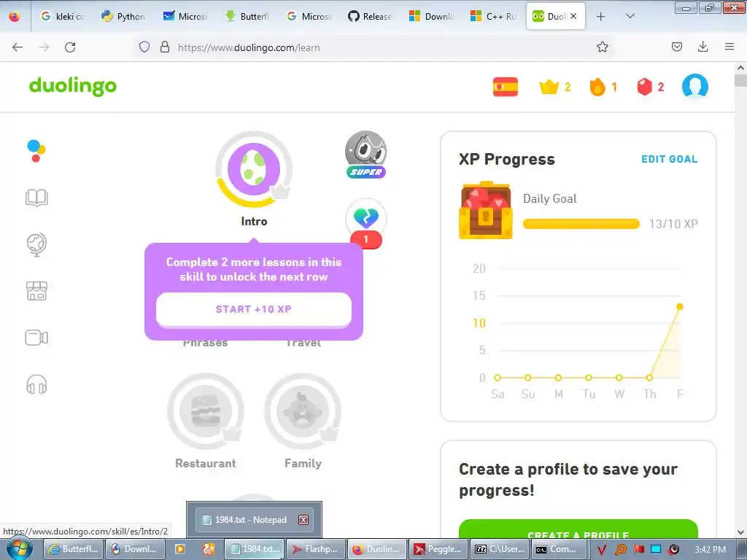Switch to the Release GitHub tab
Image resolution: width=747 pixels, height=560 pixels.
click(370, 16)
